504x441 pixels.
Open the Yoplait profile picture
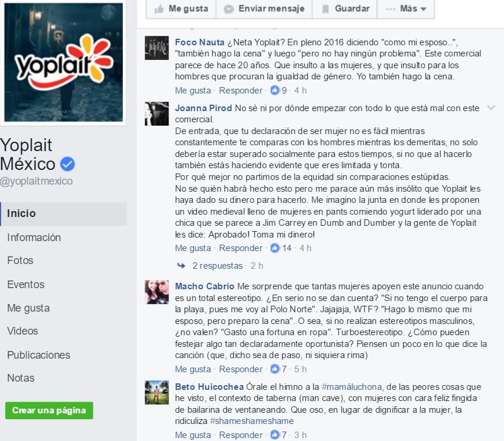63,62
